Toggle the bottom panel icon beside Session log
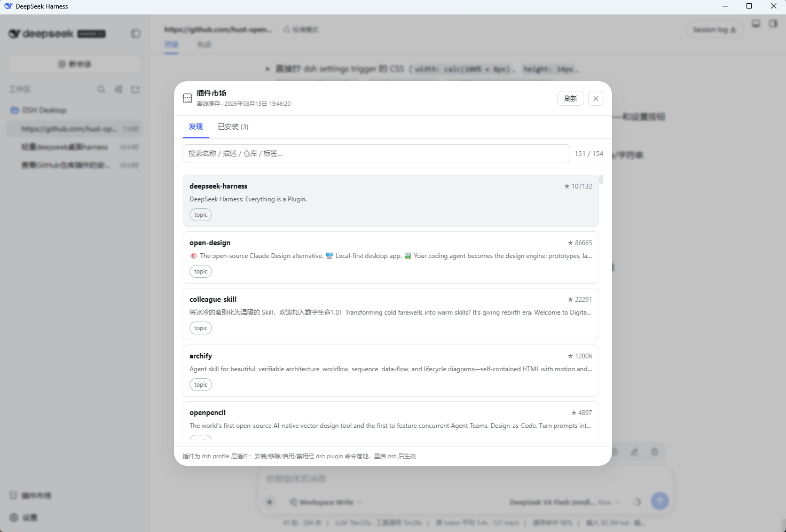786x532 pixels. pos(756,24)
